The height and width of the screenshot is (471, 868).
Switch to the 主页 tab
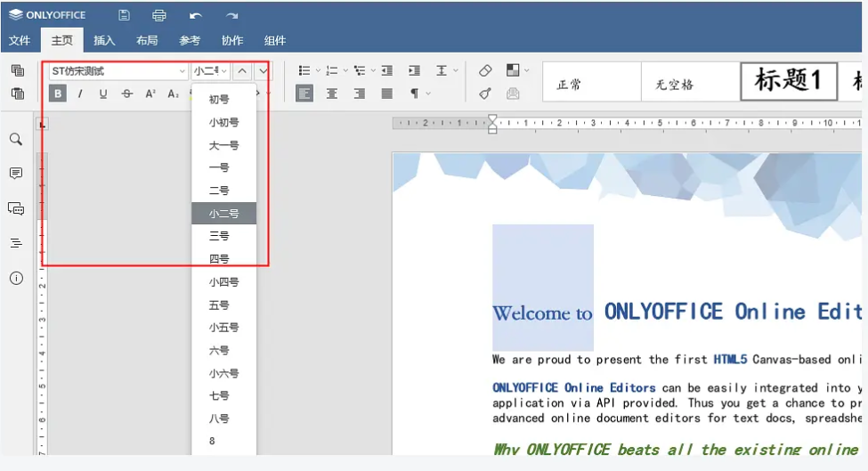[x=62, y=40]
